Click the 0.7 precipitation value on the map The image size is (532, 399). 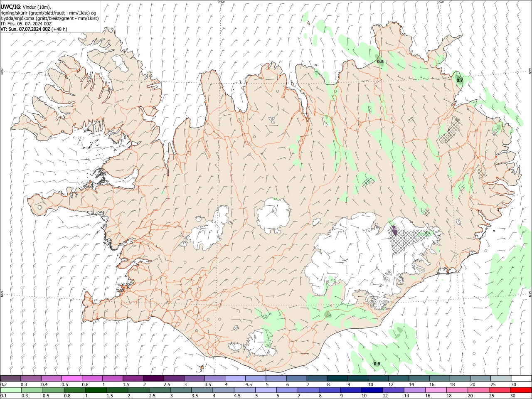coord(460,80)
